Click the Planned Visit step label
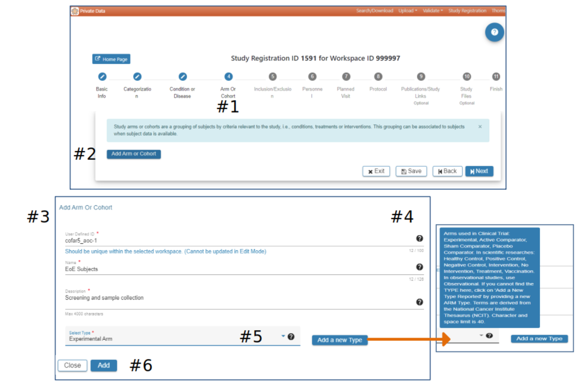This screenshot has height=392, width=578. tap(346, 93)
